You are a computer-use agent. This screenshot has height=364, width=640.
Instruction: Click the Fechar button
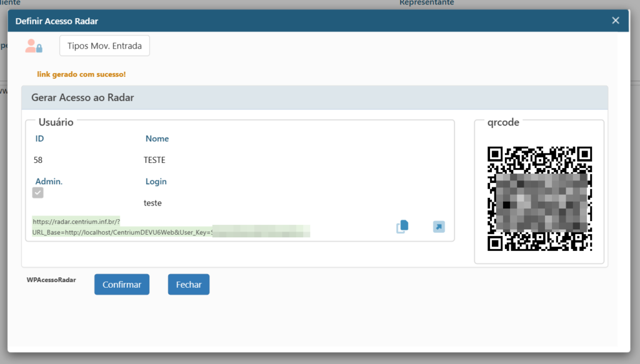pyautogui.click(x=188, y=284)
